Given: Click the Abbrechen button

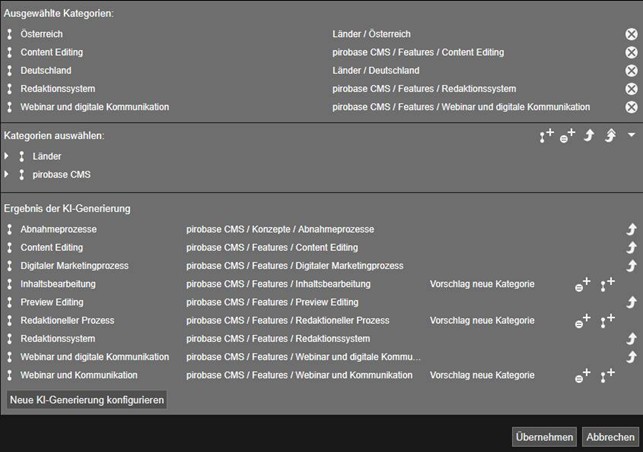Looking at the screenshot, I should [x=610, y=437].
